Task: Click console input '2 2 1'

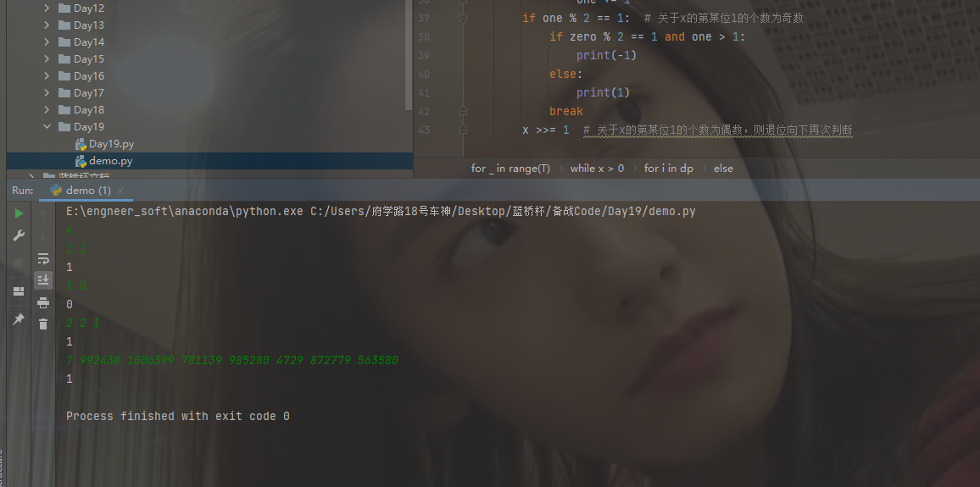Action: 83,324
